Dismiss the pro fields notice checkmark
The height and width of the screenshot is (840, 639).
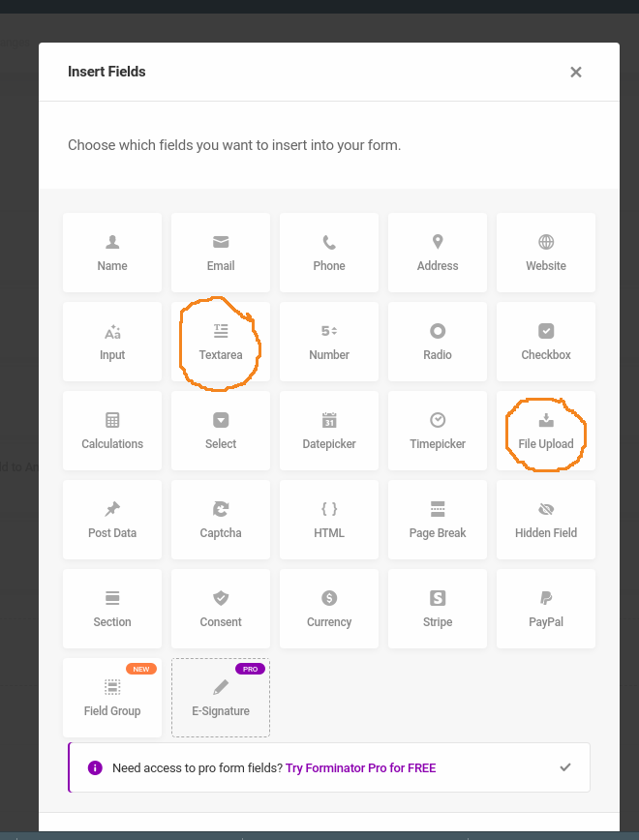coord(565,767)
